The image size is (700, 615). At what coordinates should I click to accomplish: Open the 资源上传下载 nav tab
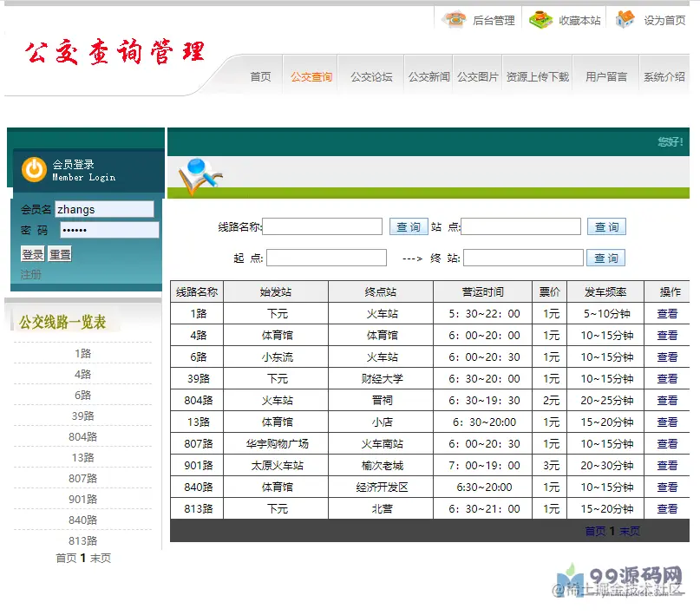[538, 76]
